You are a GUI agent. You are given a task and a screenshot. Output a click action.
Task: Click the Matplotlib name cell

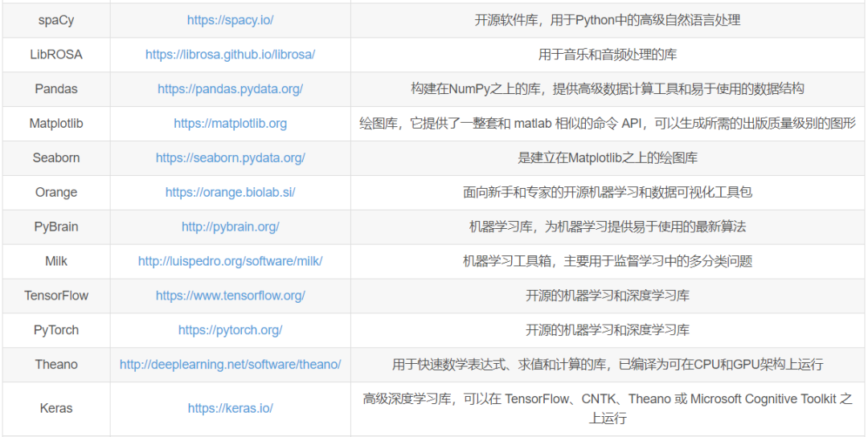click(x=56, y=124)
